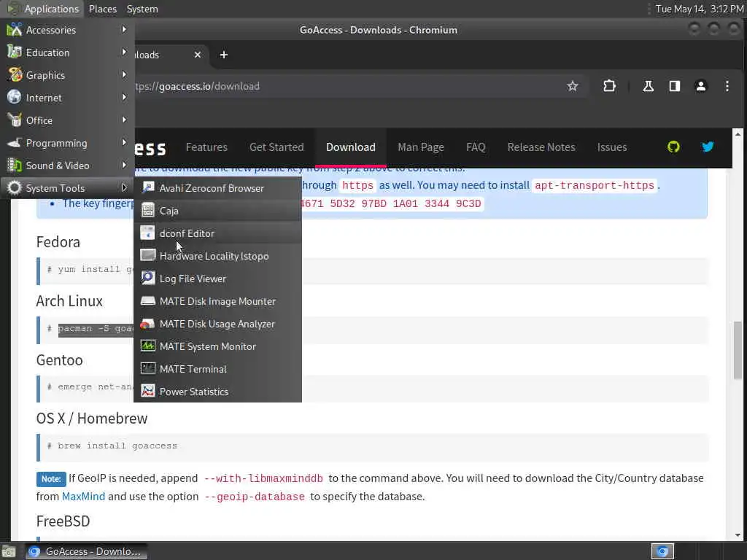Navigate to the FAQ page
Image resolution: width=747 pixels, height=560 pixels.
click(476, 147)
